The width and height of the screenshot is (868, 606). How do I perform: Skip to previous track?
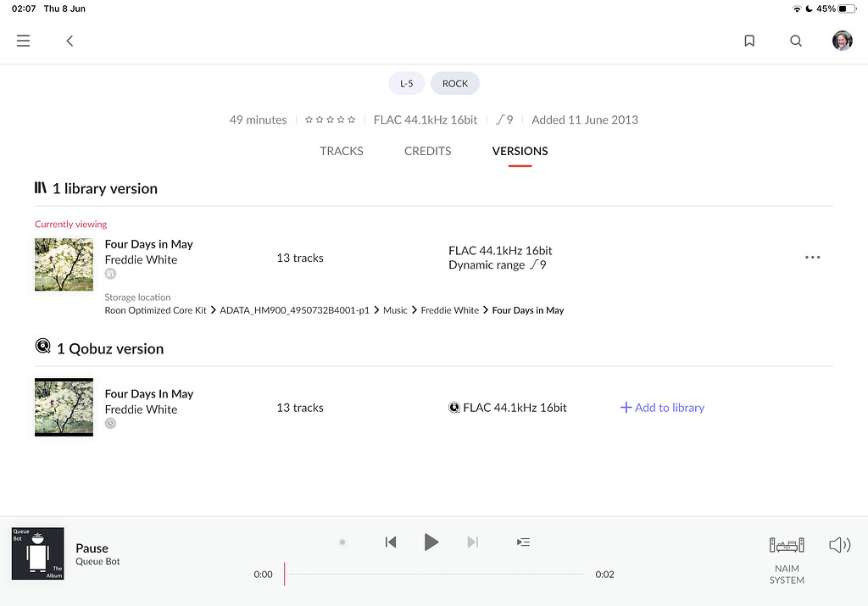[390, 542]
